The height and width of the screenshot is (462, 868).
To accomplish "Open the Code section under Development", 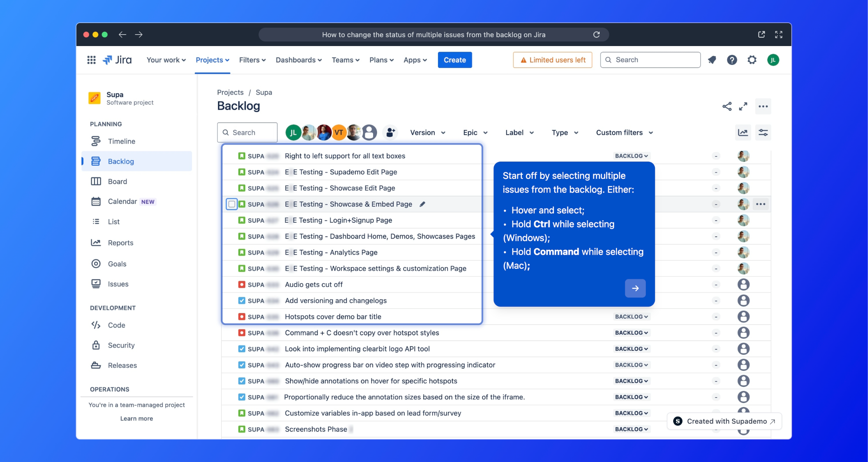I will 116,325.
